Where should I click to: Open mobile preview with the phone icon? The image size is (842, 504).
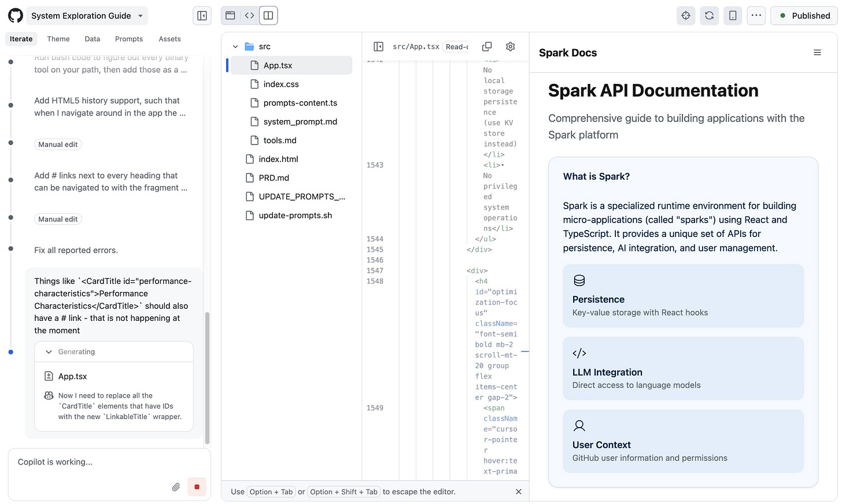pyautogui.click(x=732, y=15)
